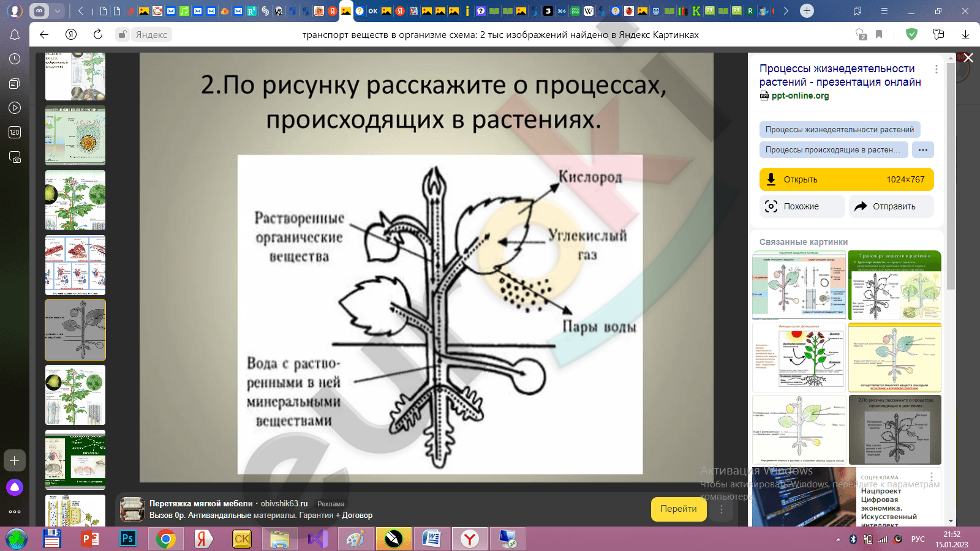Click the Похожие similar images button
The width and height of the screenshot is (980, 551).
click(x=802, y=206)
